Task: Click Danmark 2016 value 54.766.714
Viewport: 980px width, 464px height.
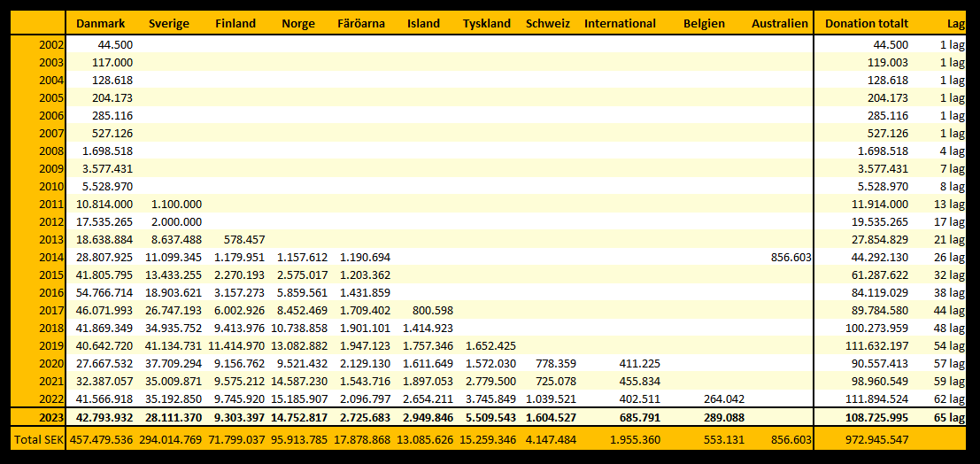Action: [105, 292]
